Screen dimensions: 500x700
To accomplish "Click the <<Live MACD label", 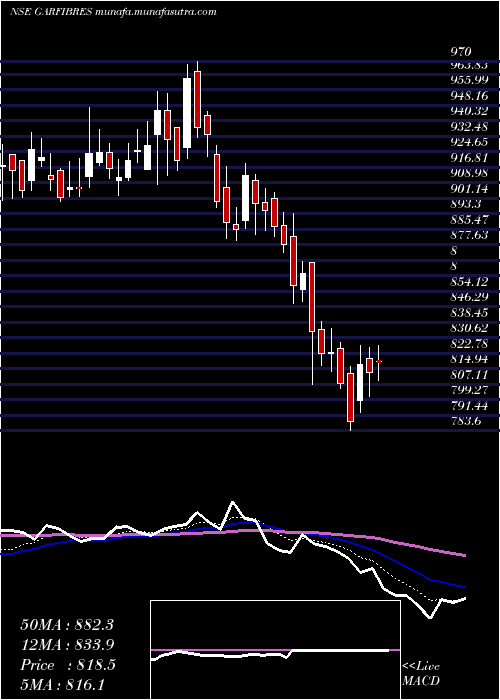I will tap(421, 673).
